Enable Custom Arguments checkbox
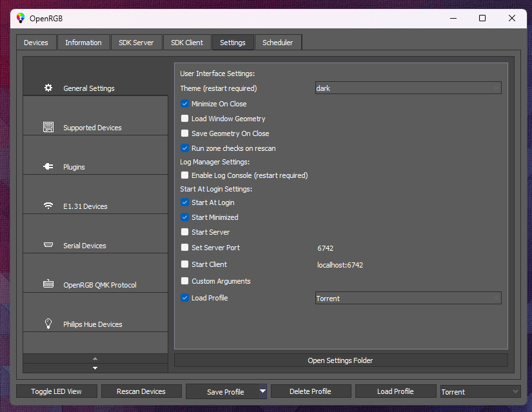This screenshot has width=532, height=412. 184,280
